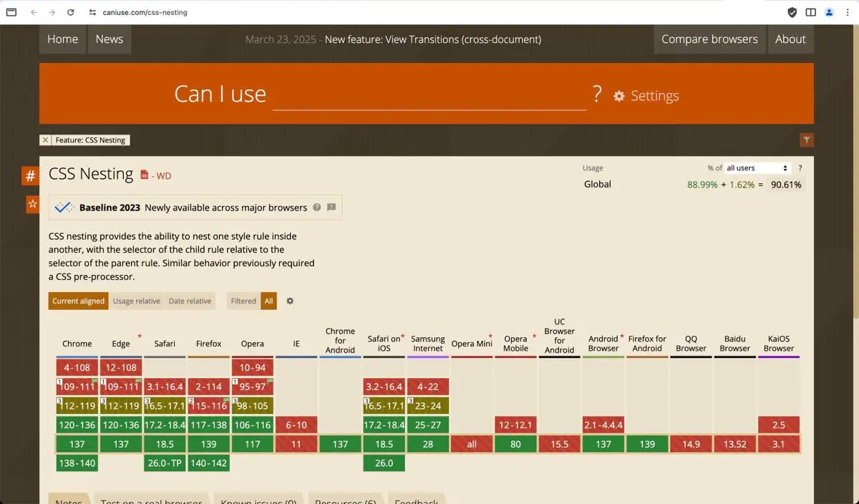Open the support table gear options
The width and height of the screenshot is (859, 504).
(x=290, y=301)
